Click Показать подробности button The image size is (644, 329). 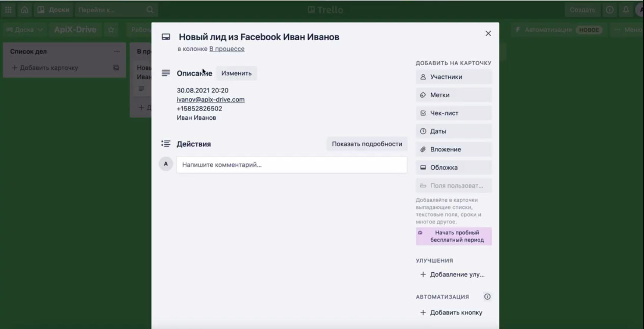367,144
